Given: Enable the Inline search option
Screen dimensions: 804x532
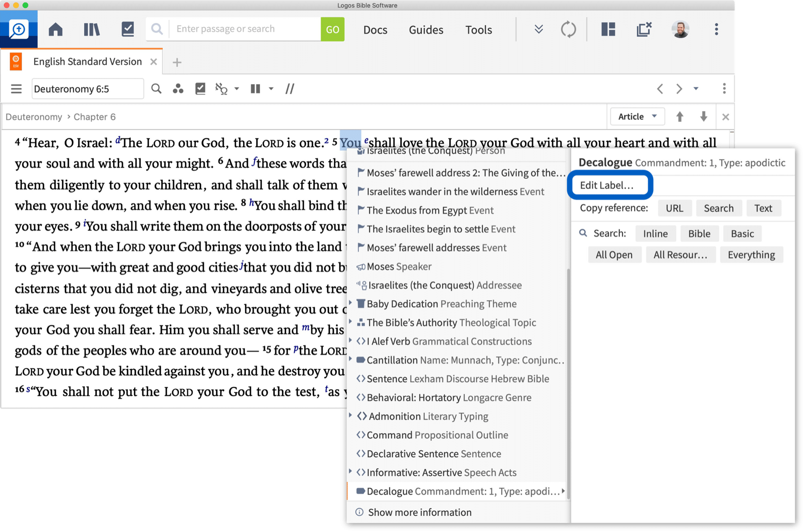Looking at the screenshot, I should coord(655,233).
